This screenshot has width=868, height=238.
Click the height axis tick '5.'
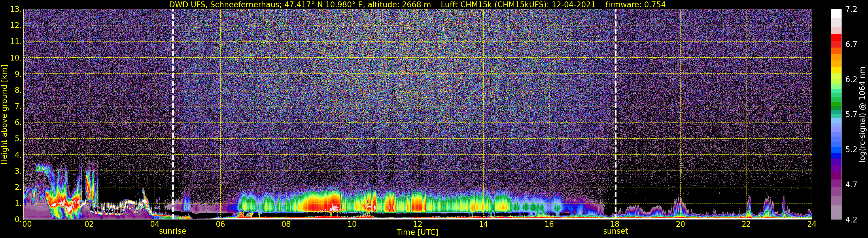[18, 139]
